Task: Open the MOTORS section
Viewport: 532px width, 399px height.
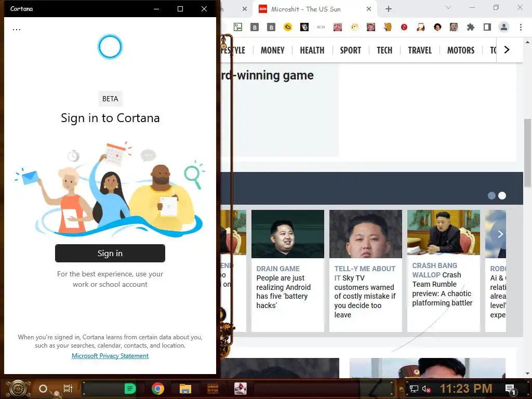Action: pos(460,50)
